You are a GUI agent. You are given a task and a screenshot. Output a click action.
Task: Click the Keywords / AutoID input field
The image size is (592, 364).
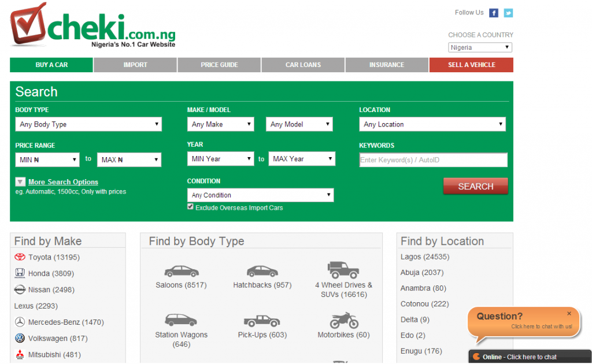click(x=433, y=160)
